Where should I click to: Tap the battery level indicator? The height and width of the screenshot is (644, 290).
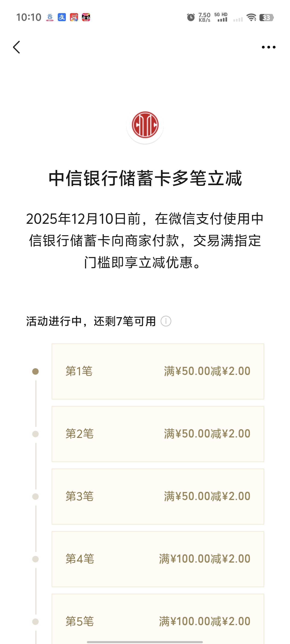point(267,17)
